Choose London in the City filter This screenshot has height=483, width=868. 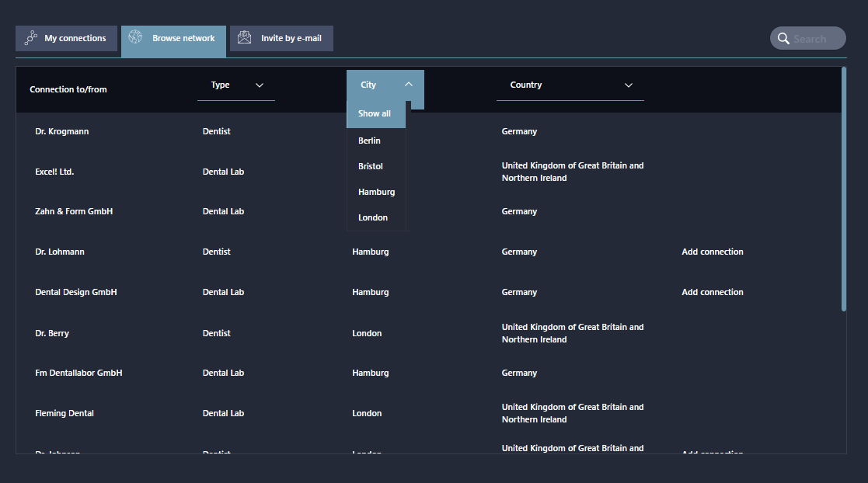(373, 217)
